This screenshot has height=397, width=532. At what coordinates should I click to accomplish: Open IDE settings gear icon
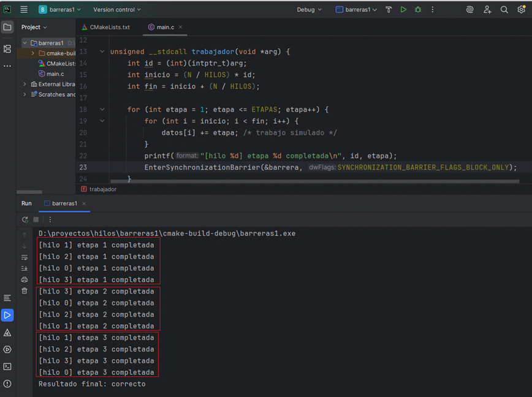coord(521,9)
